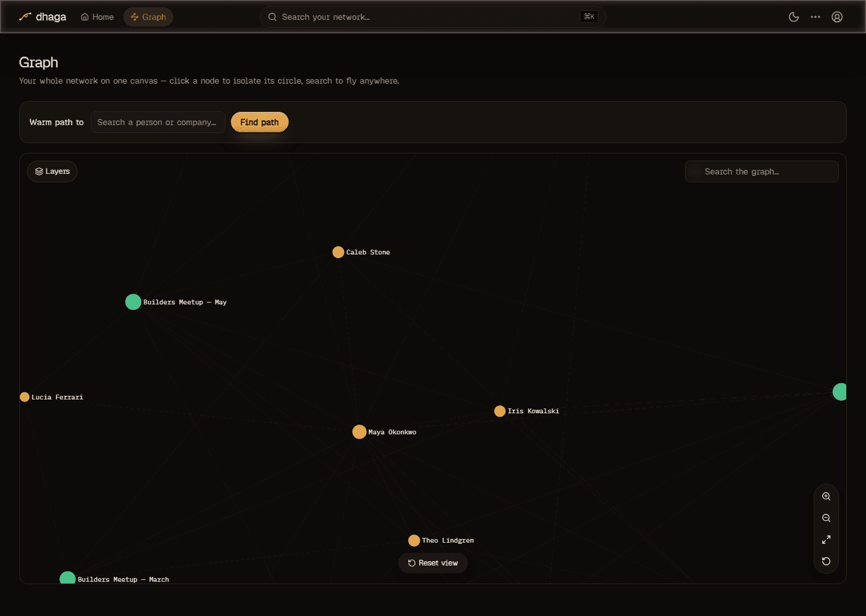This screenshot has width=866, height=616.
Task: Click the dhaga logo
Action: [x=43, y=17]
